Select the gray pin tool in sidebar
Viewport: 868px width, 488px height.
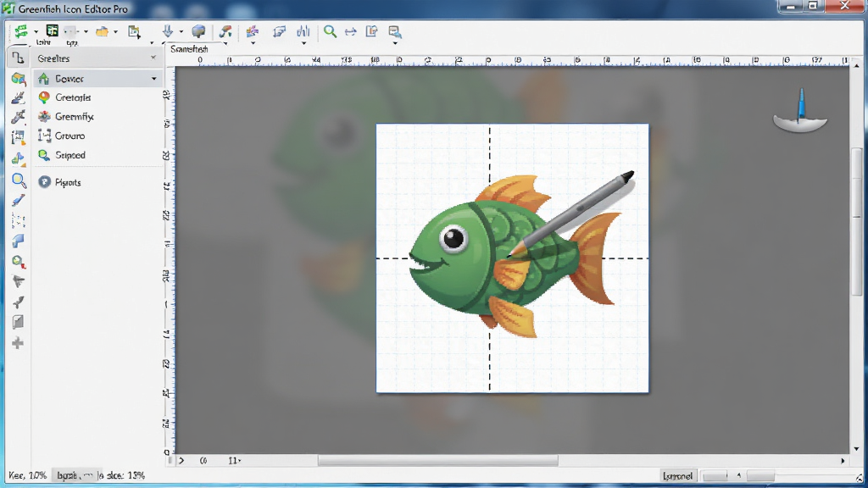click(x=19, y=302)
